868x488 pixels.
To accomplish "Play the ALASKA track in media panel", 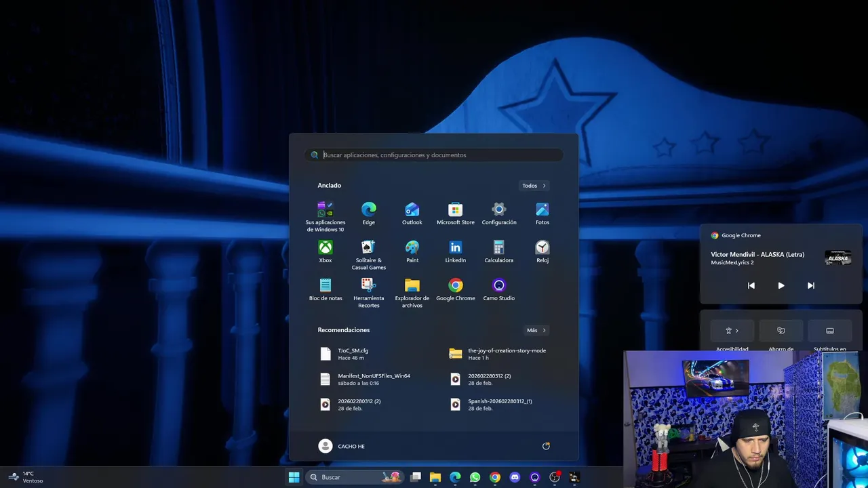I will click(x=781, y=285).
